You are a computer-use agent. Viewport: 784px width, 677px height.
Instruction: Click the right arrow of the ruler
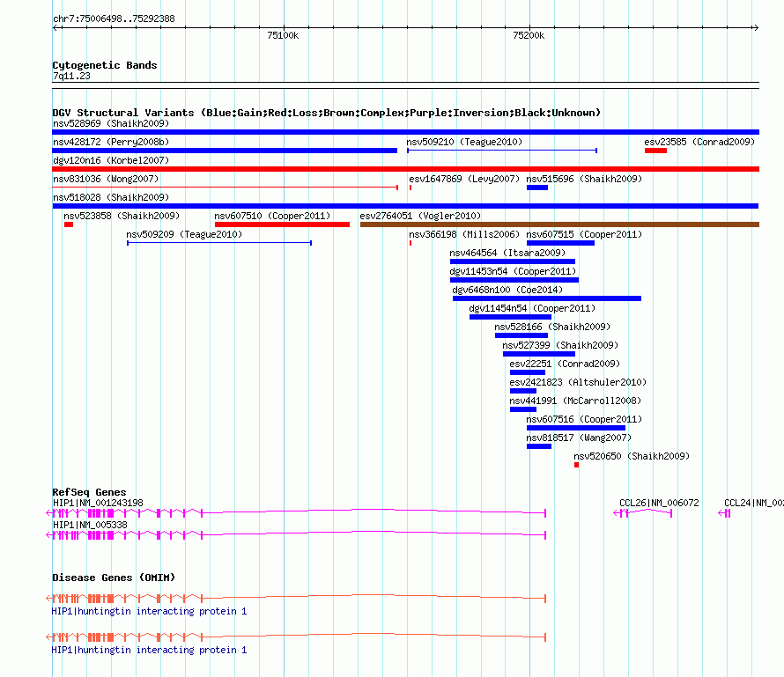click(756, 28)
